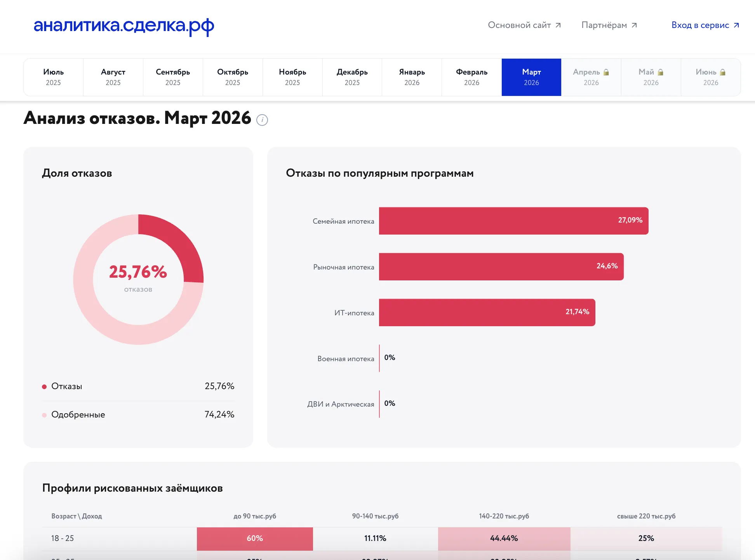Switch to the Февраль 2026 tab

point(471,77)
